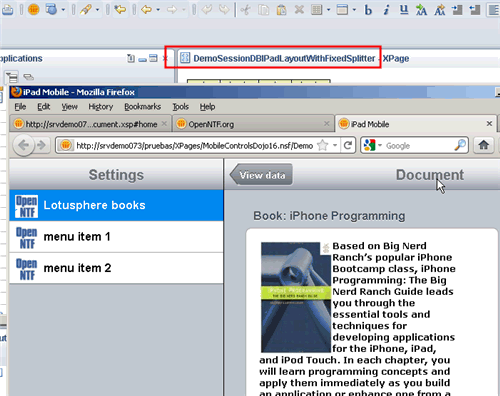This screenshot has width=500, height=396.
Task: Open the Firefox File menu
Action: pyautogui.click(x=20, y=107)
